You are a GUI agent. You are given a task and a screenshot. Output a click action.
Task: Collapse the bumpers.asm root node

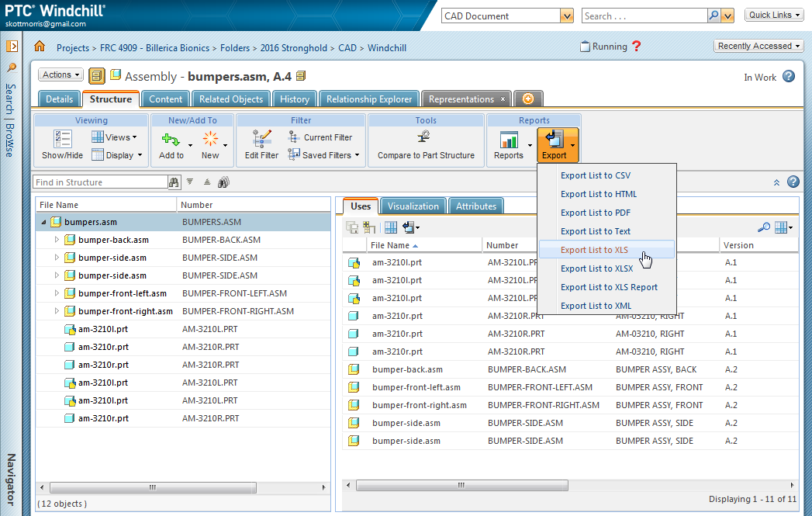tap(43, 222)
